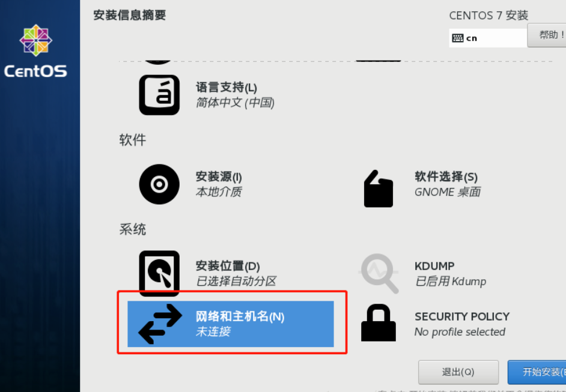Image resolution: width=566 pixels, height=392 pixels.
Task: Click the Installation Source (安装源) disc icon
Action: click(159, 184)
